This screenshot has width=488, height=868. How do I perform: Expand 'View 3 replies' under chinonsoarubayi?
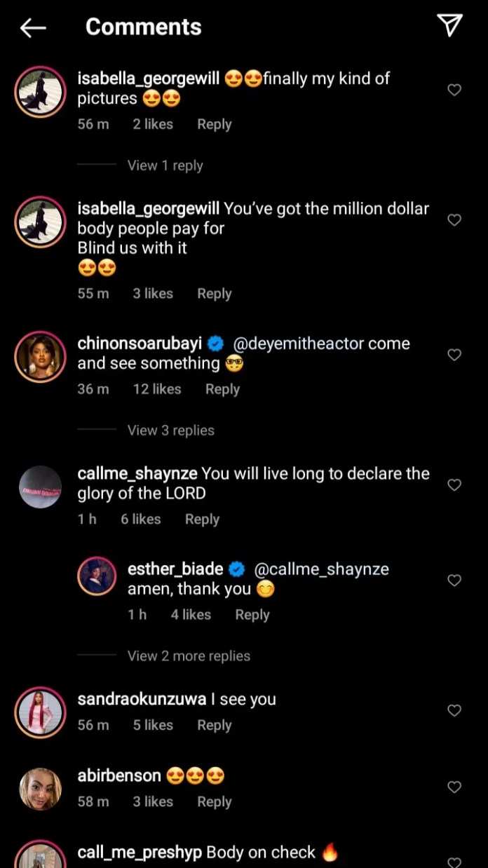pos(170,430)
